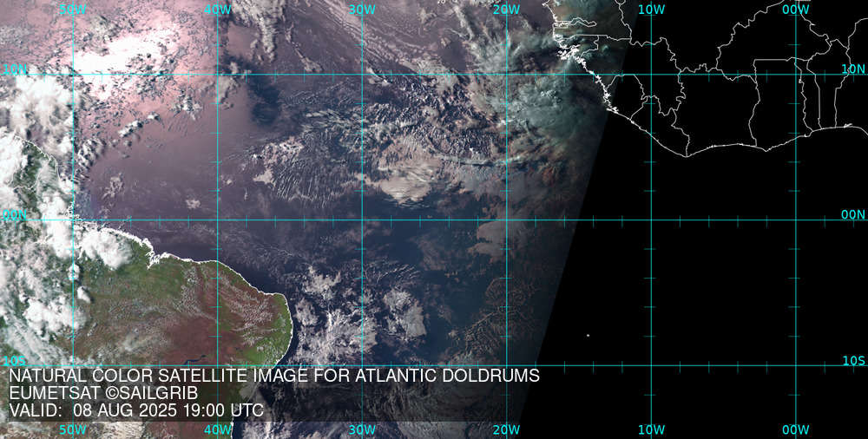Screen dimensions: 868x439
Task: Click the 10N label on the left edge
Action: click(x=15, y=69)
